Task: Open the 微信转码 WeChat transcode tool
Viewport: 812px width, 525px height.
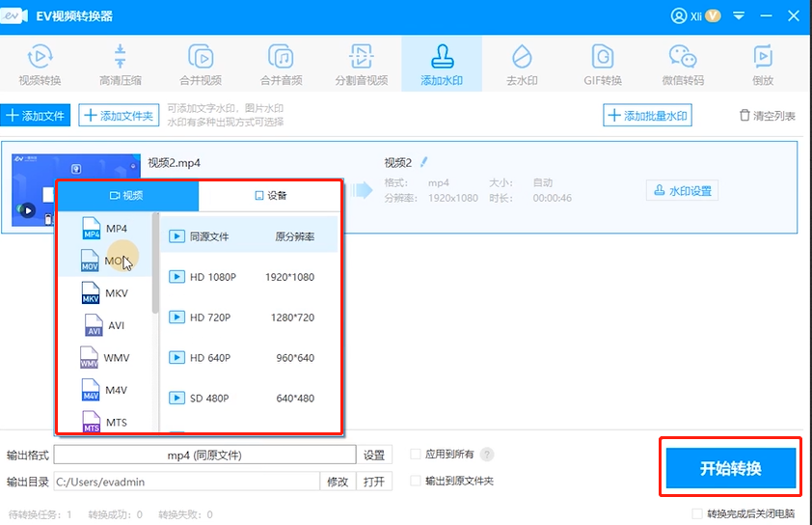Action: pyautogui.click(x=683, y=64)
